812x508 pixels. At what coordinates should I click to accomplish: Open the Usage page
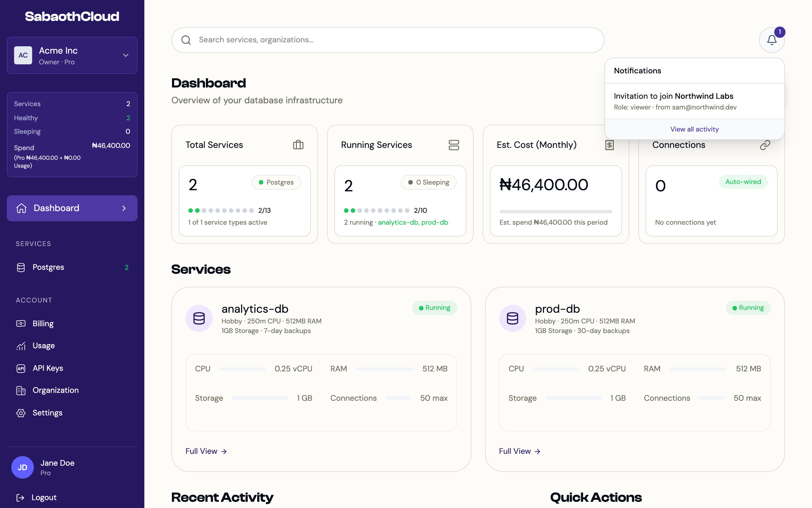coord(72,346)
